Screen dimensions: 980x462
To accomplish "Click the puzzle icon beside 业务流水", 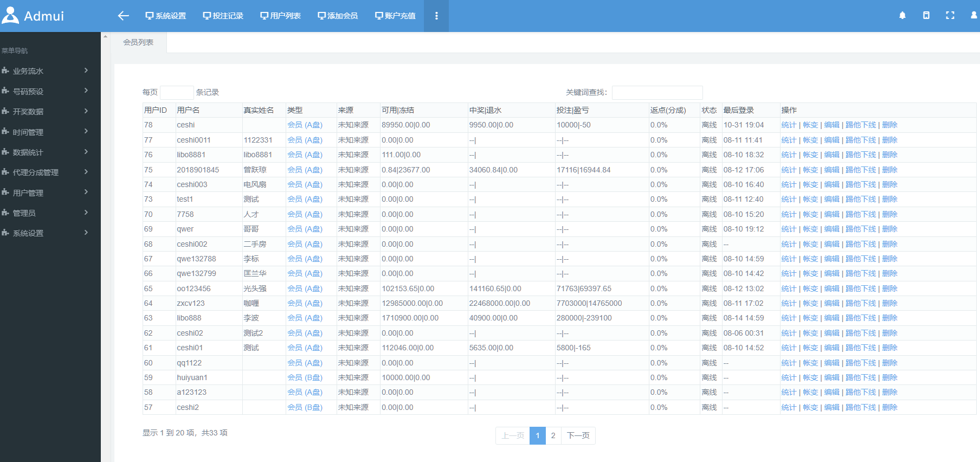I will pyautogui.click(x=5, y=71).
